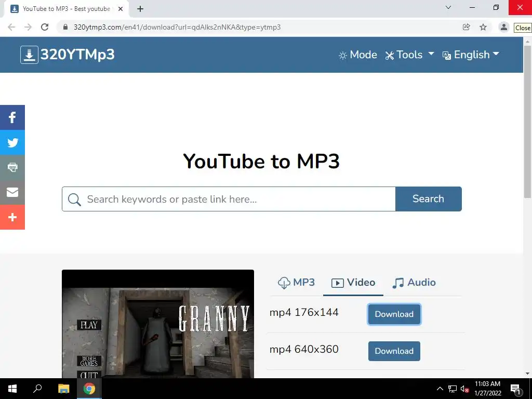Select the Video tab
The height and width of the screenshot is (399, 532).
353,283
